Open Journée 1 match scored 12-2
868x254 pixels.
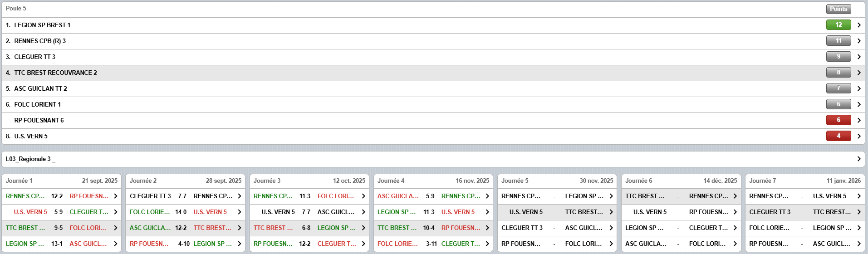point(57,196)
